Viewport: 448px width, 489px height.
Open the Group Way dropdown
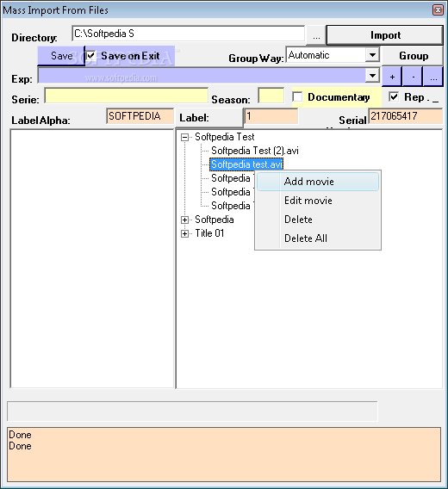(x=372, y=55)
